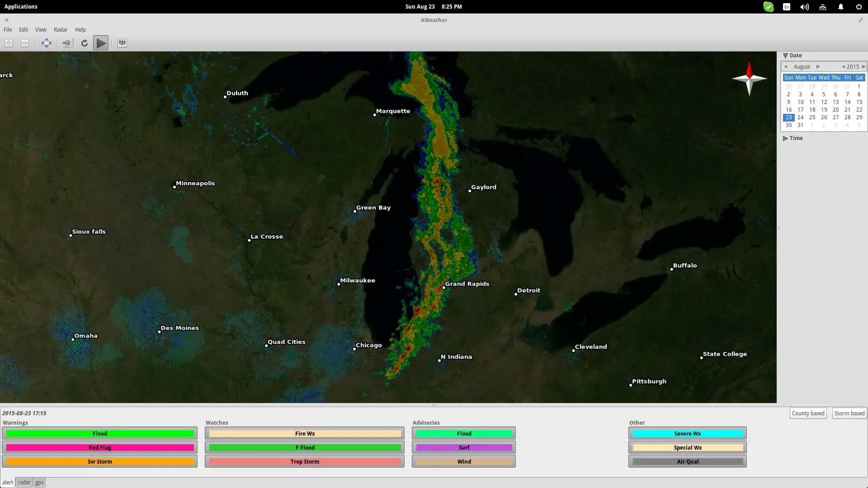
Task: Click the 2015-08-23 17:15 timestamp
Action: (x=24, y=413)
